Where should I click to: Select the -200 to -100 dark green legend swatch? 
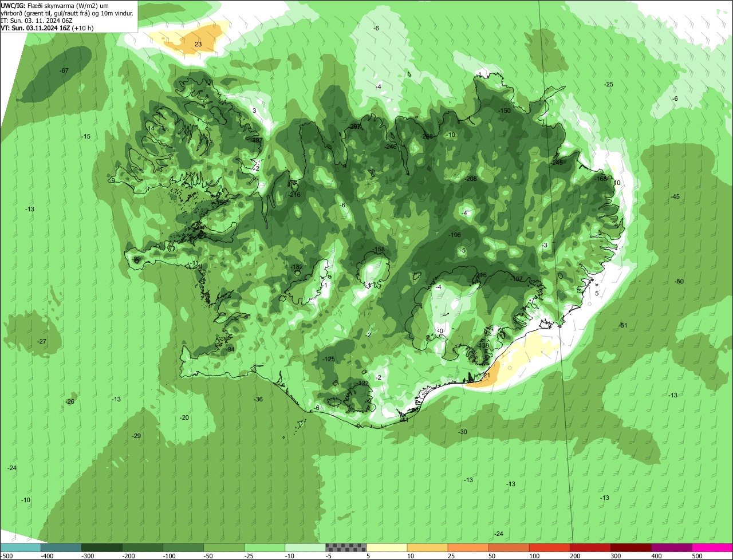tap(143, 547)
